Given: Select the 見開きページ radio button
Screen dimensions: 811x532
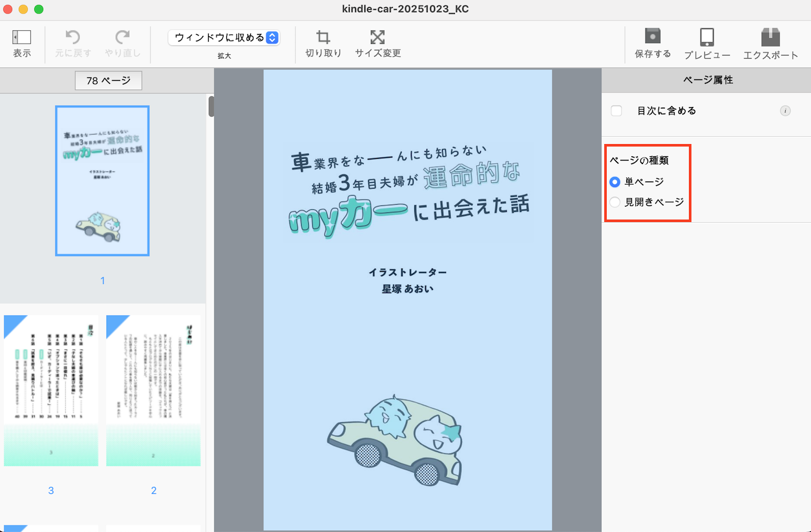Looking at the screenshot, I should click(615, 202).
